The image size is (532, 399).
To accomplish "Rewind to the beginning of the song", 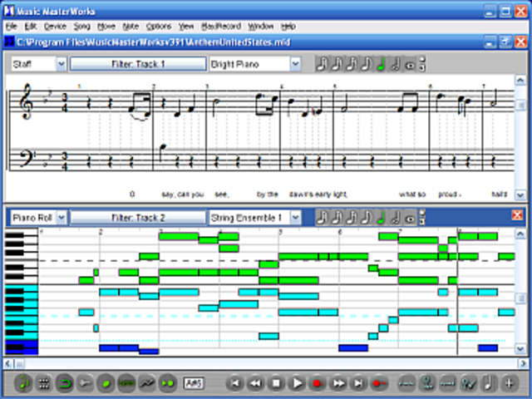I will point(234,383).
